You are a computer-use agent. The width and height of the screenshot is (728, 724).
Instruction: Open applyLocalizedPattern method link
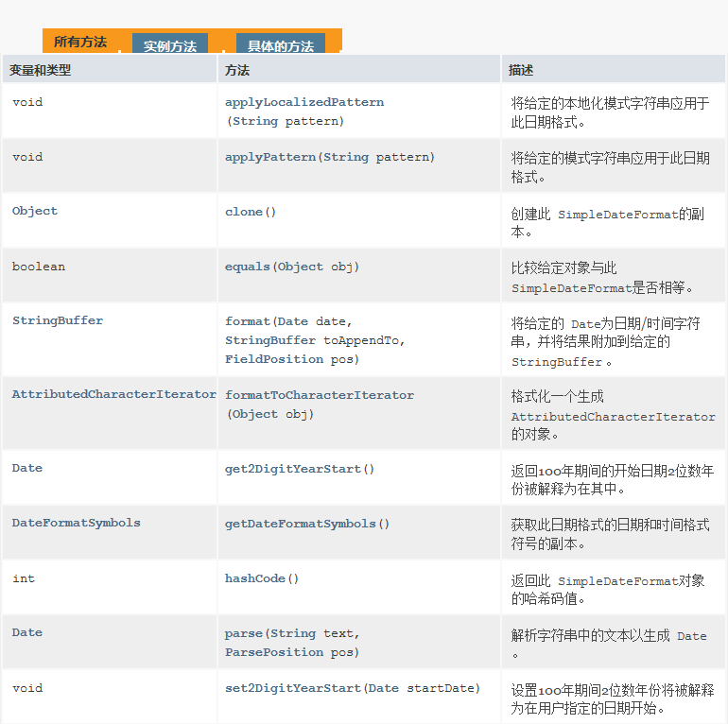(304, 102)
